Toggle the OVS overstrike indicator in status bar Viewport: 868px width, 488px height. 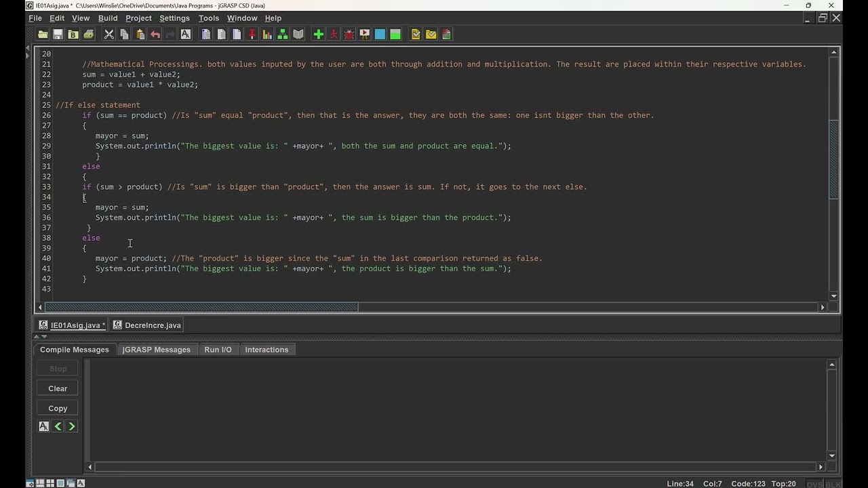point(814,484)
